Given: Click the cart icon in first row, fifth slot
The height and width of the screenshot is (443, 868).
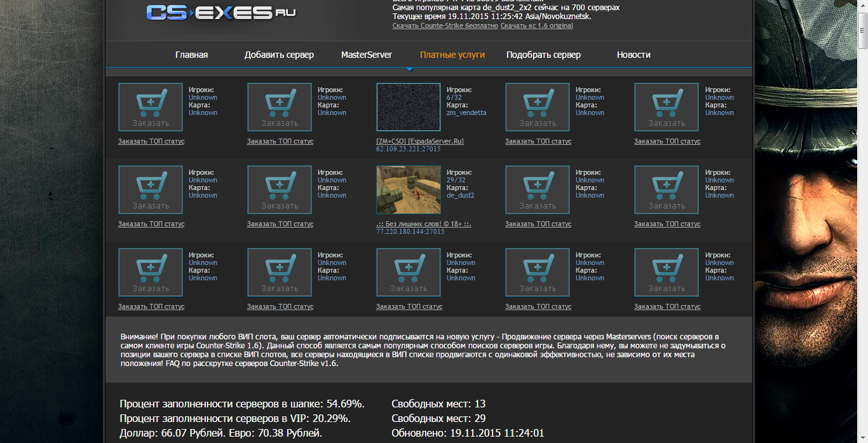Looking at the screenshot, I should click(667, 107).
